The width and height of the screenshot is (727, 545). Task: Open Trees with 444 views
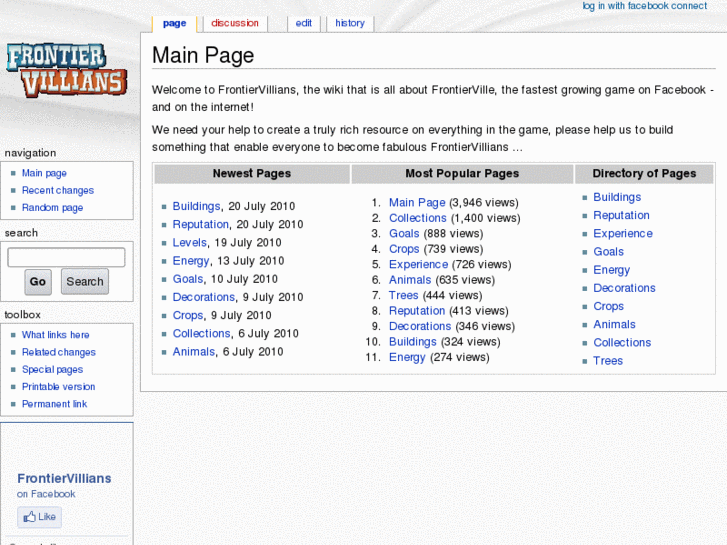[404, 295]
